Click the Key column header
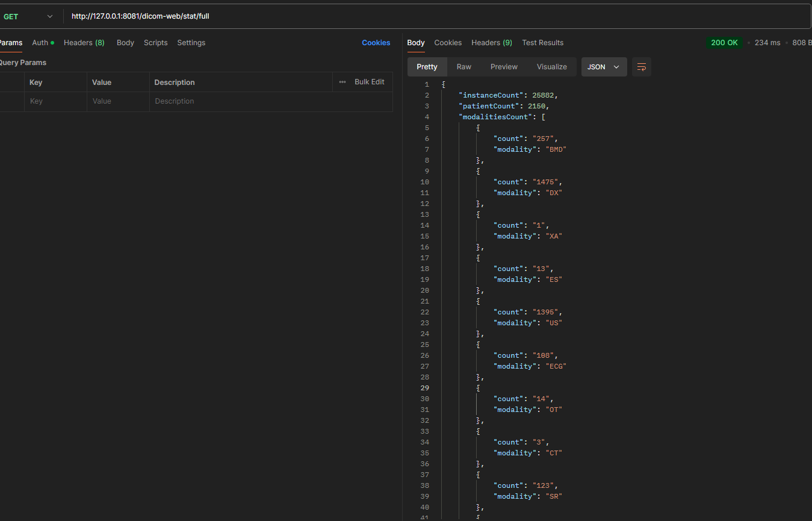The height and width of the screenshot is (521, 812). click(36, 82)
